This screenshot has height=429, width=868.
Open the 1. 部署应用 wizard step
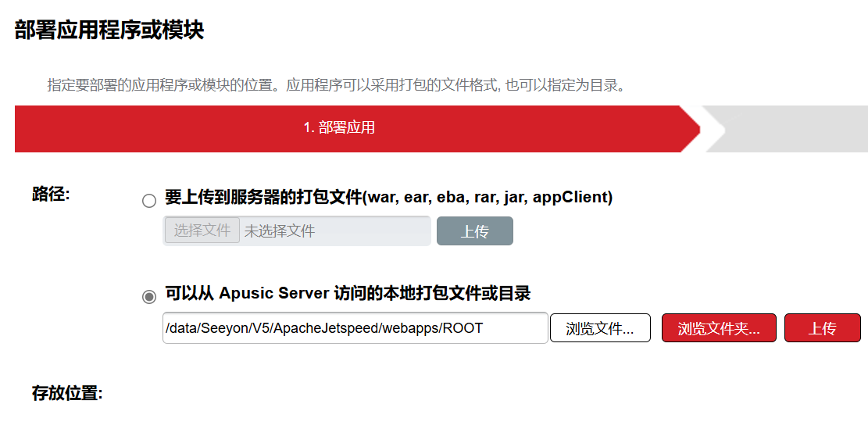[x=358, y=128]
